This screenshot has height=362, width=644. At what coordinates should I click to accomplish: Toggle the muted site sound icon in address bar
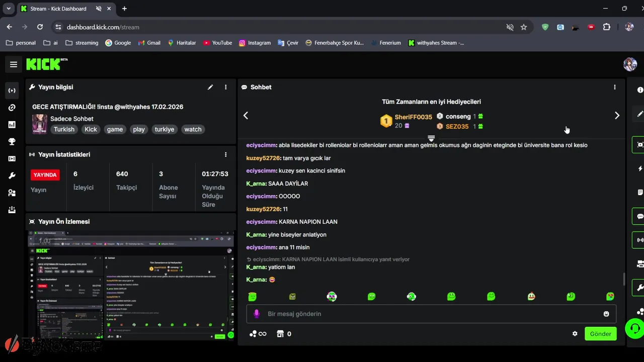510,27
